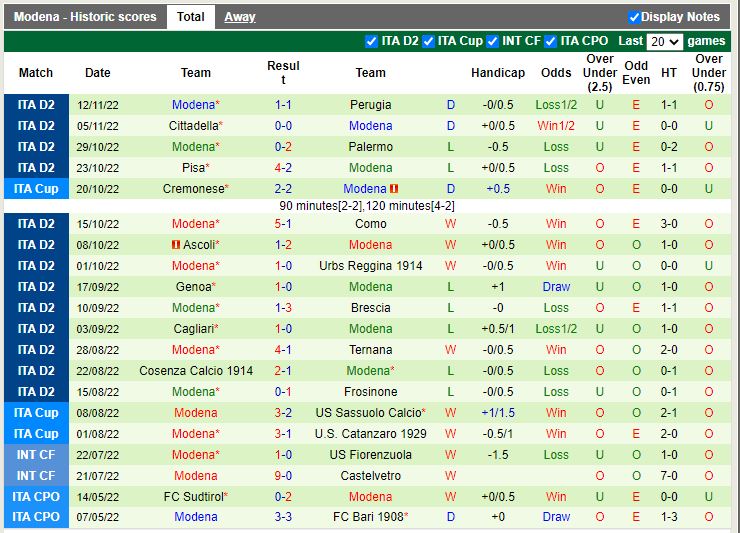Open Ternana team link

[x=370, y=350]
